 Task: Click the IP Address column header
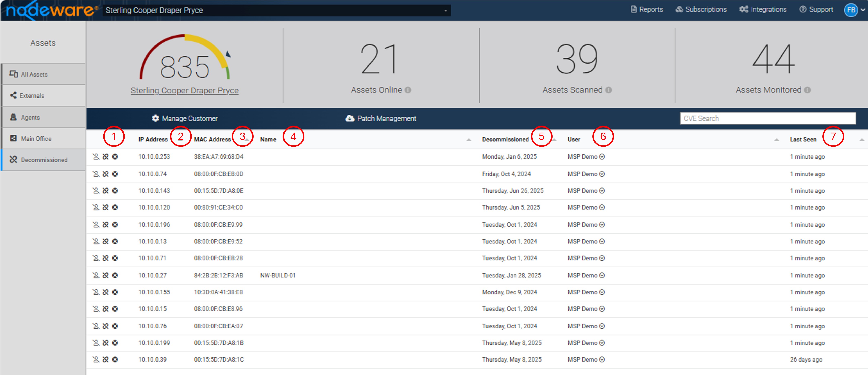pyautogui.click(x=153, y=140)
